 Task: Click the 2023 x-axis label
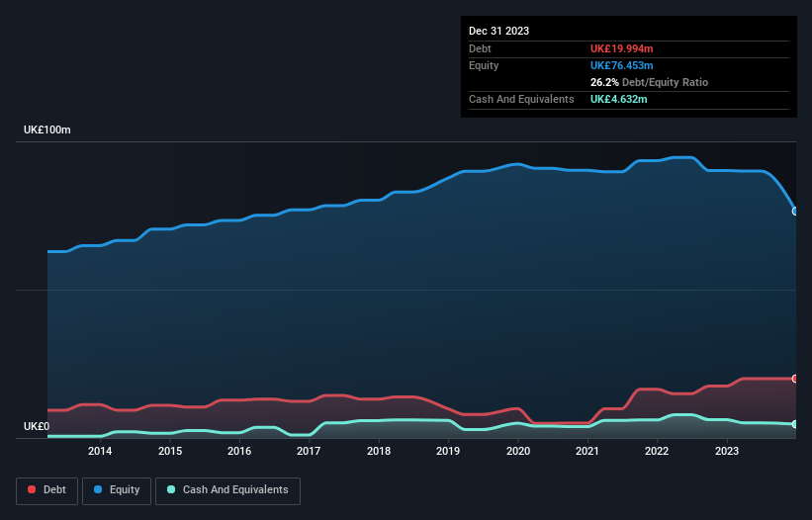[x=727, y=451]
